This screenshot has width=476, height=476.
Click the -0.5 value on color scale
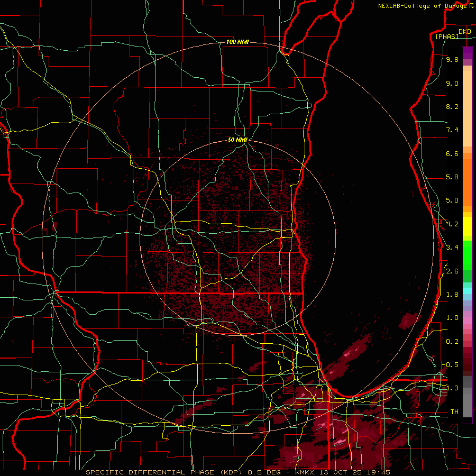pos(450,365)
